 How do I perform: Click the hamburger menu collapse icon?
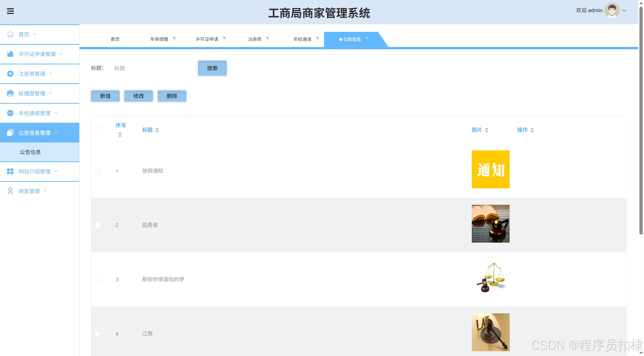(10, 11)
